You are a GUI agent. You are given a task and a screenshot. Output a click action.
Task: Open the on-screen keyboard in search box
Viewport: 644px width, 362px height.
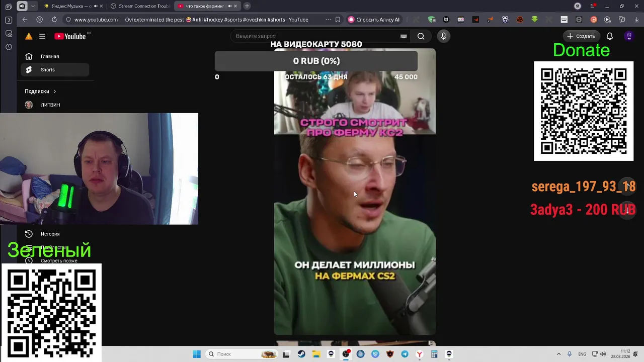point(403,36)
